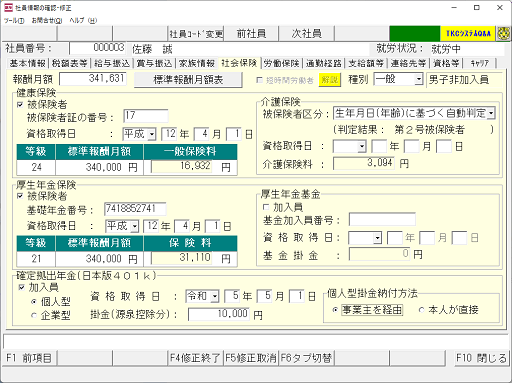This screenshot has width=512, height=383.
Task: Select 本人が直接 payment method
Action: pos(421,310)
